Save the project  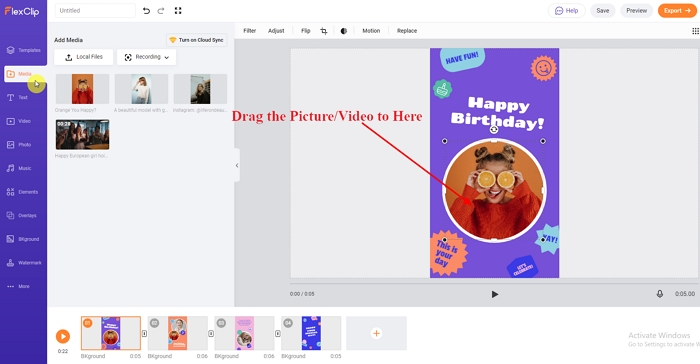tap(603, 11)
